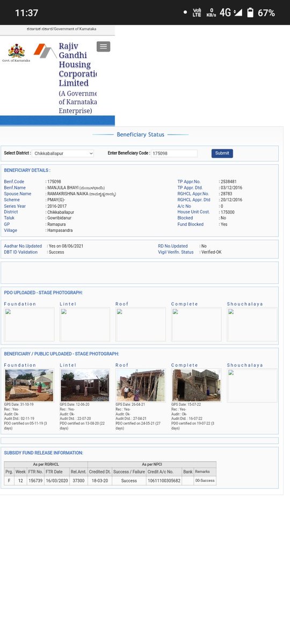The image size is (290, 644).
Task: Click the Fund Blocked value Yes
Action: [224, 224]
